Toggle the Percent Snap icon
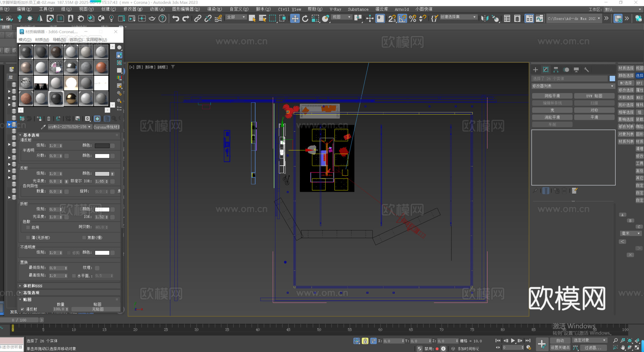 (x=413, y=18)
